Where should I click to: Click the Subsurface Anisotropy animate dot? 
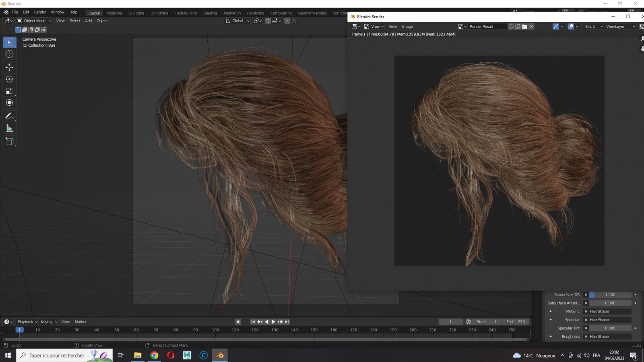[x=635, y=303]
